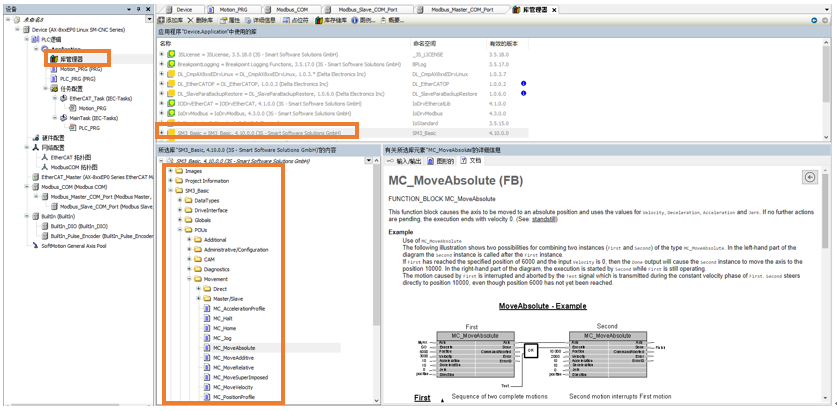Screen dimensions: 837x411
Task: Open the 设备 panel's dropdown arrow menu
Action: [131, 8]
